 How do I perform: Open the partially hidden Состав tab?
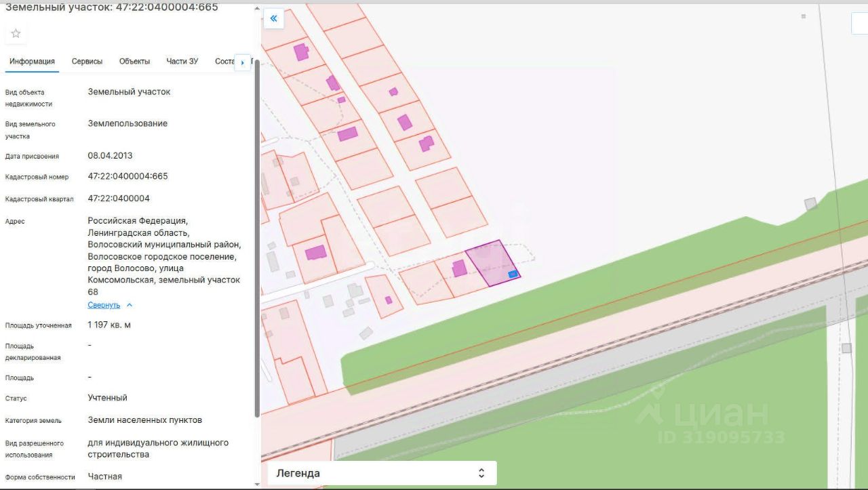224,62
